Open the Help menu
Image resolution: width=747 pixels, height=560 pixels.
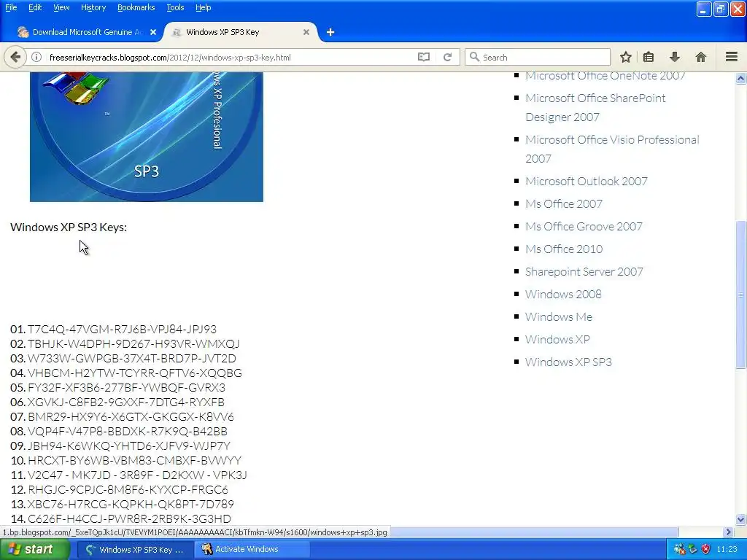(x=203, y=7)
